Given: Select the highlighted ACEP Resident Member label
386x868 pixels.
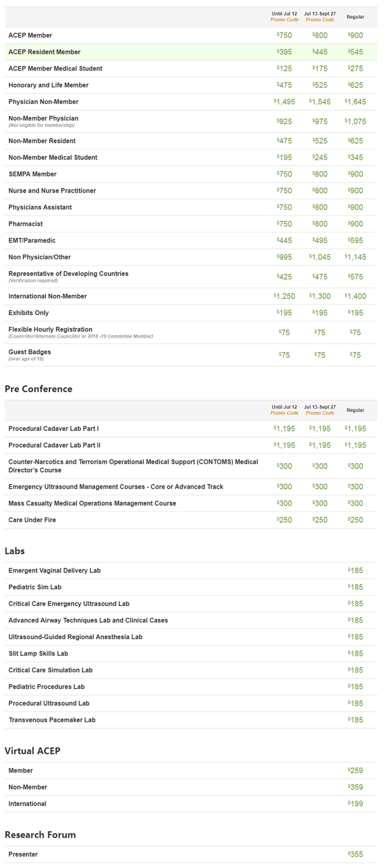Looking at the screenshot, I should 45,52.
